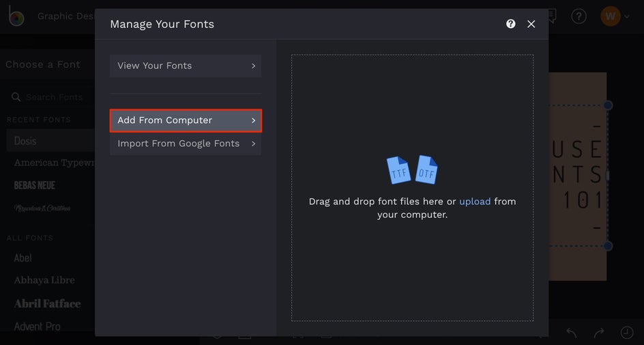The height and width of the screenshot is (345, 644).
Task: Click the OTF file icon
Action: tap(426, 171)
